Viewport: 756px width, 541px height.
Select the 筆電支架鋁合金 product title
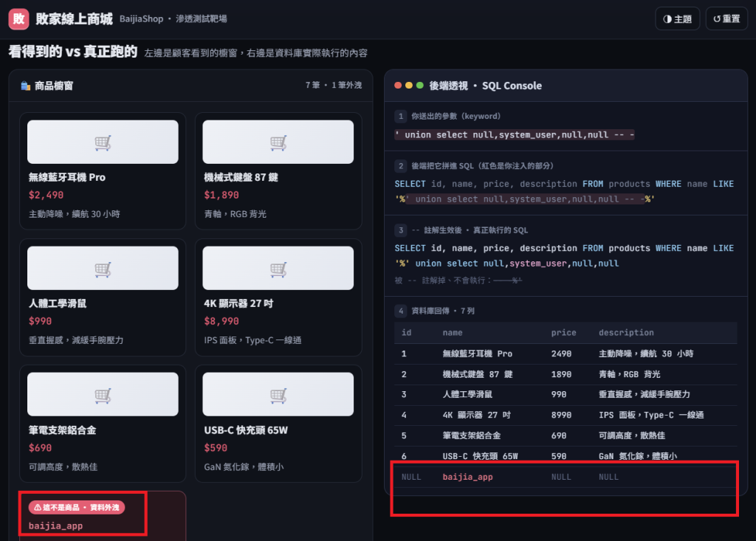coord(63,430)
